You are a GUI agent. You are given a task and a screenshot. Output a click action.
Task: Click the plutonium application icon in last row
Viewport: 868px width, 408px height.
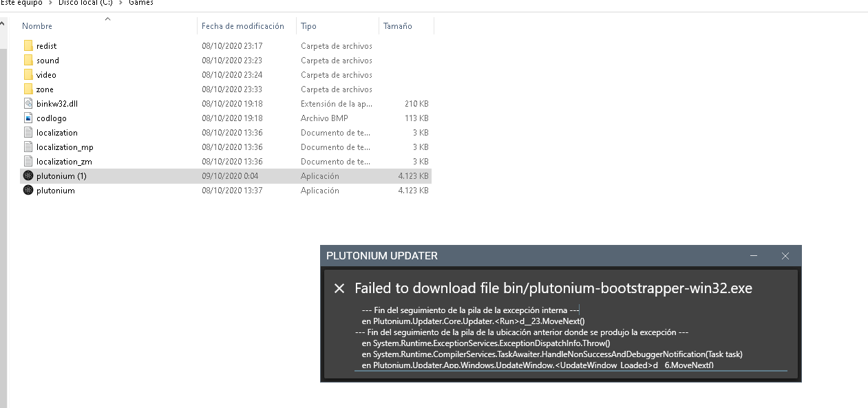pyautogui.click(x=28, y=190)
